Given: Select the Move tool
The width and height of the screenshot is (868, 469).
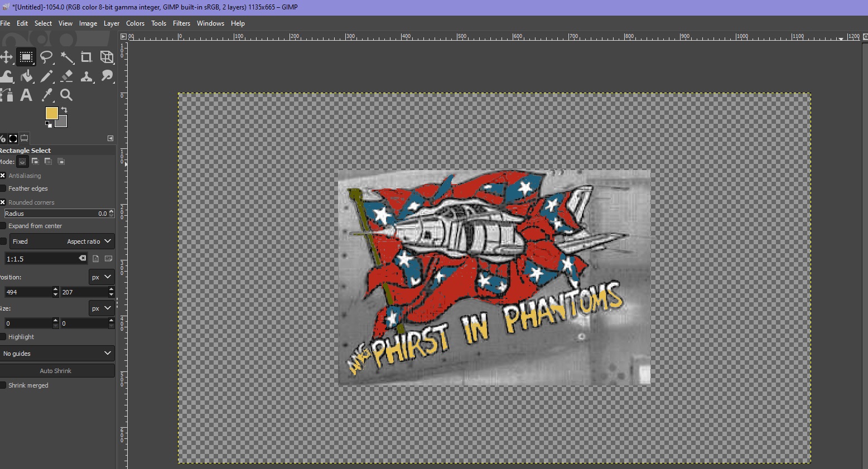Looking at the screenshot, I should coord(6,57).
